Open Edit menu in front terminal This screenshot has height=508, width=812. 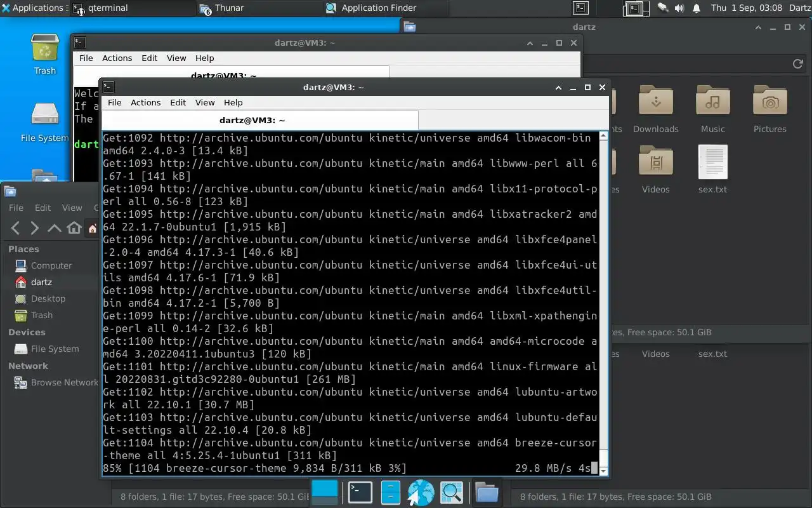178,102
